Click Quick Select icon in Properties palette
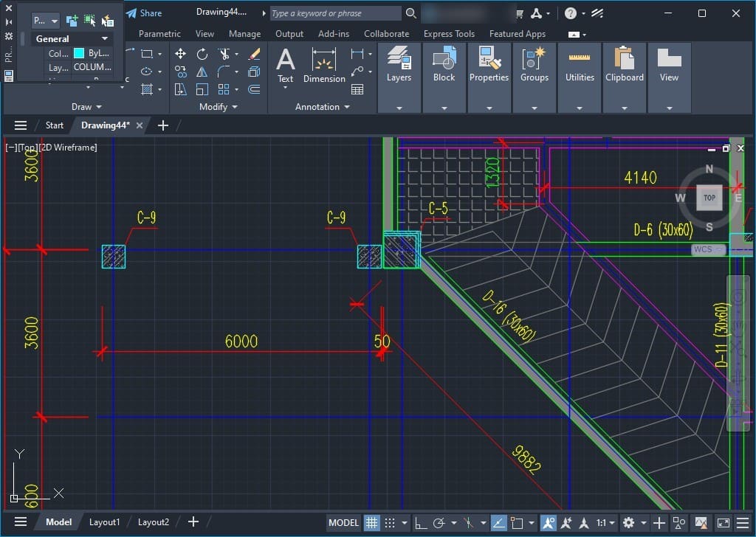Screen dimensions: 756x537 click(x=108, y=20)
